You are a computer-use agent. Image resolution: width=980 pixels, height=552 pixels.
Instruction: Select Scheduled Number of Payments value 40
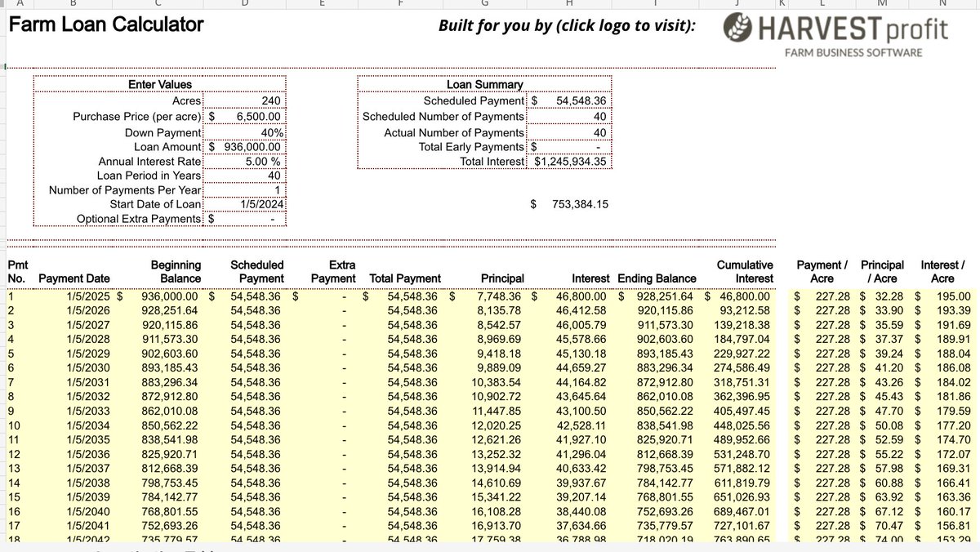click(x=568, y=117)
